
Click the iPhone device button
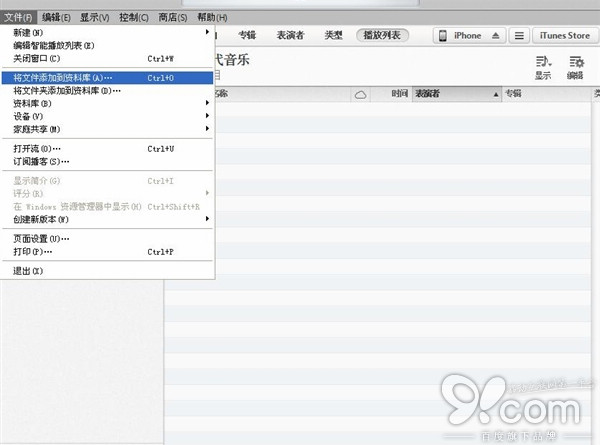[x=470, y=36]
